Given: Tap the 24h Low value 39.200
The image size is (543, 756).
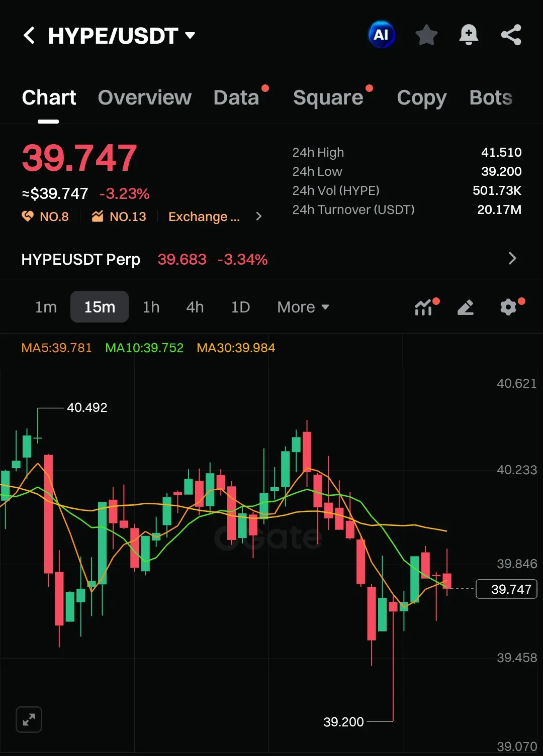Looking at the screenshot, I should [x=501, y=171].
